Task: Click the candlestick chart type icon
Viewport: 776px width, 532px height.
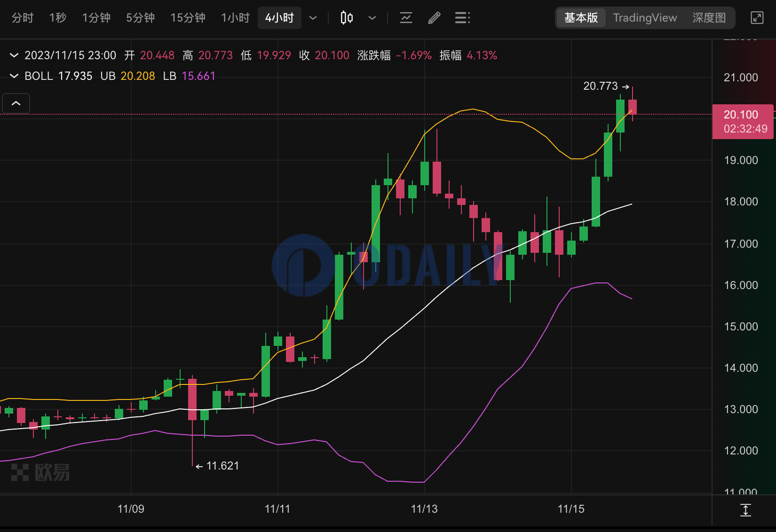Action: pos(347,18)
